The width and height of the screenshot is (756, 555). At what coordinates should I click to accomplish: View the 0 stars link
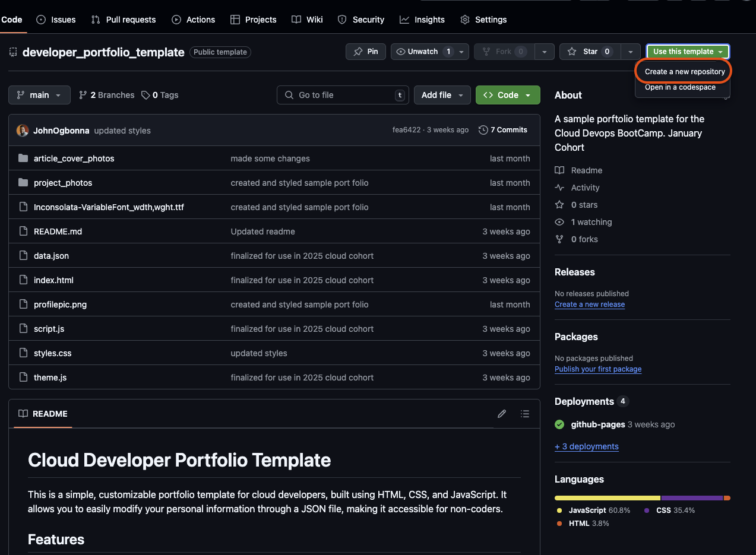pyautogui.click(x=576, y=205)
